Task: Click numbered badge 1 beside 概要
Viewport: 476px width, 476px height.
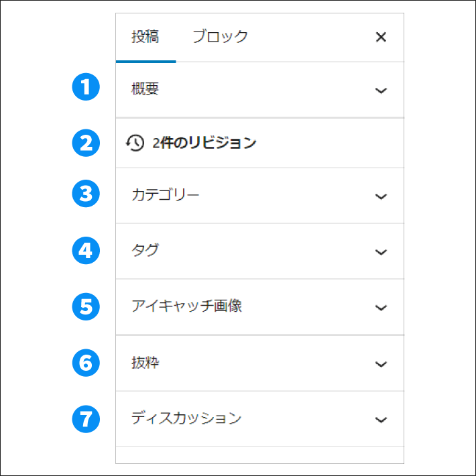Action: [86, 88]
